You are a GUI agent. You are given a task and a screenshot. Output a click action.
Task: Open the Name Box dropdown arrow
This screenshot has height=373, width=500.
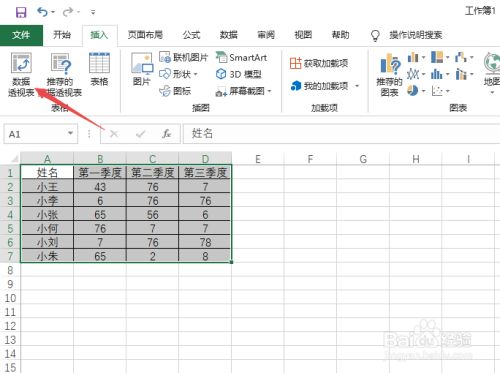pos(70,133)
